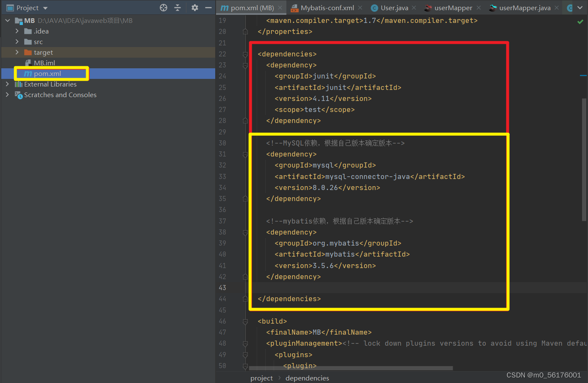The width and height of the screenshot is (588, 383).
Task: Click the Collapse All icon in Project toolbar
Action: (178, 7)
